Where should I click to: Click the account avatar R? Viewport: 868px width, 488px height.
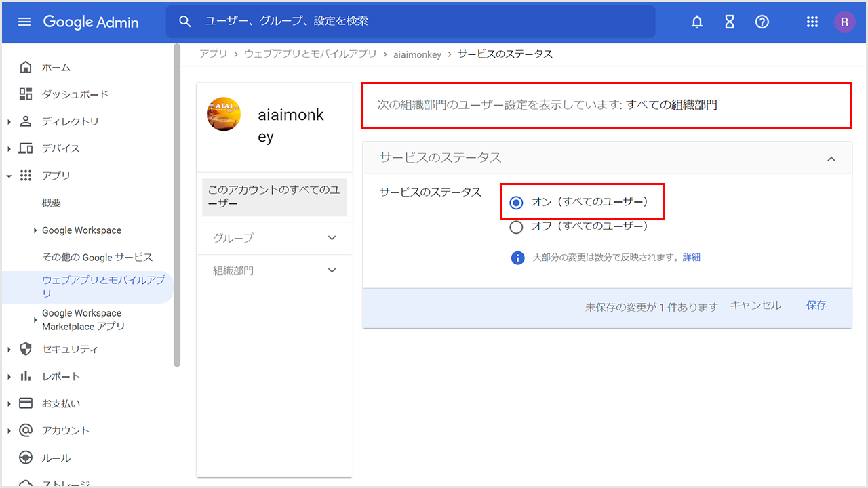(x=844, y=22)
